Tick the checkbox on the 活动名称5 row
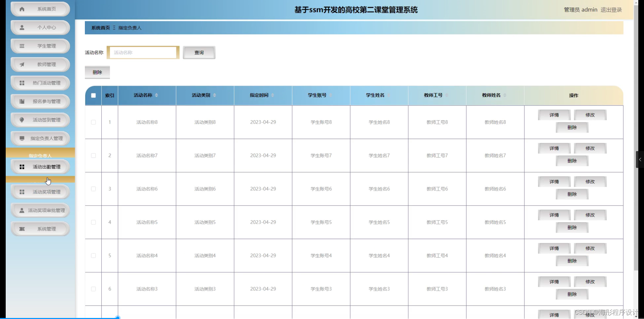 (x=93, y=222)
